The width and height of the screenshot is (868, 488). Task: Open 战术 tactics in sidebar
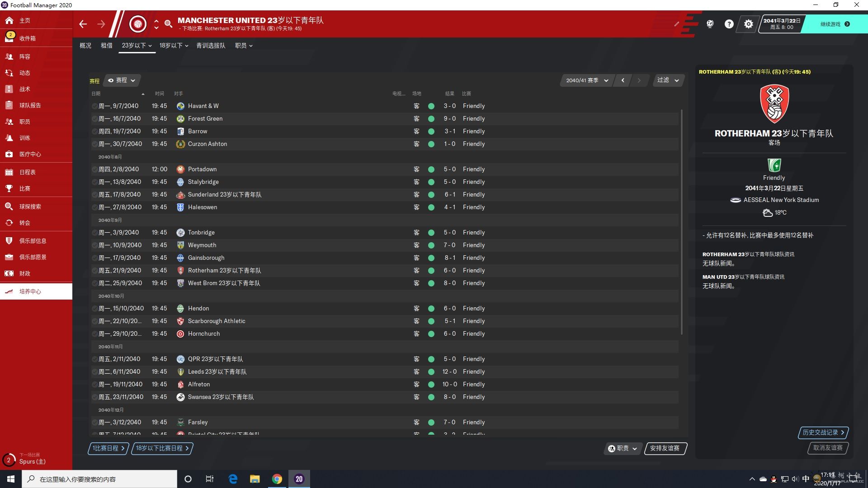click(x=36, y=89)
